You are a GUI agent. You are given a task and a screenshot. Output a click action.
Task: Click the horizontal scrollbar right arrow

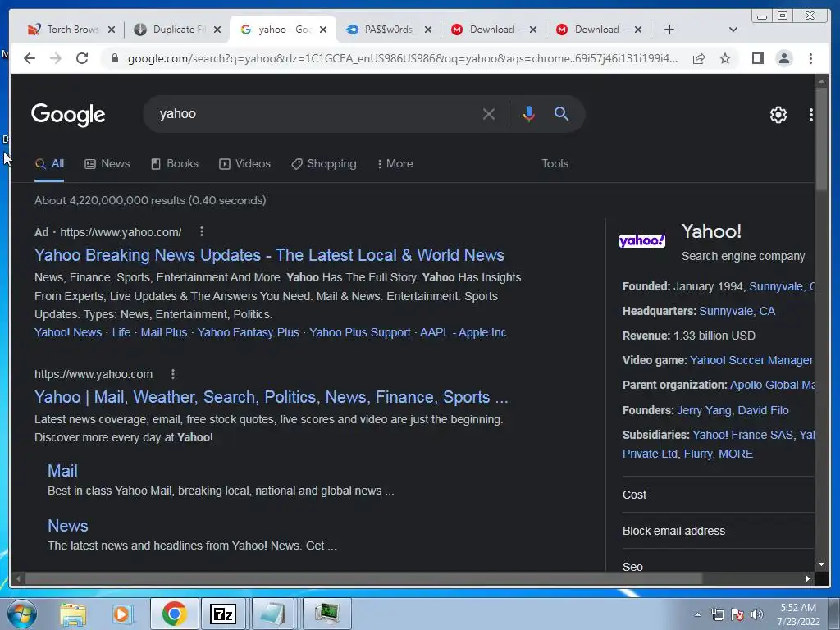click(x=807, y=578)
